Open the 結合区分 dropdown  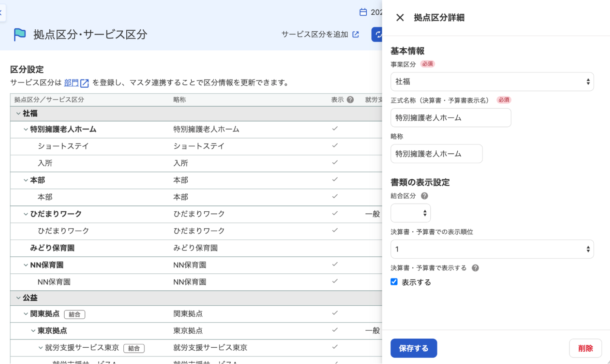(411, 213)
